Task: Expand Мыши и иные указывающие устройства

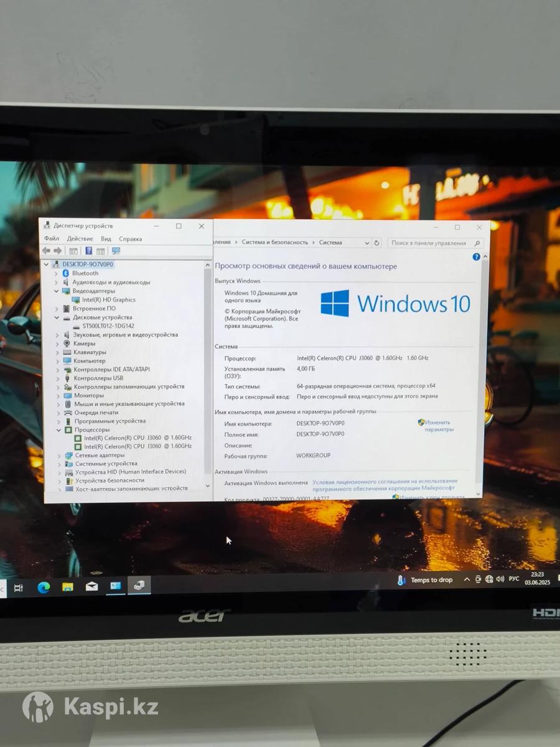Action: click(x=58, y=403)
